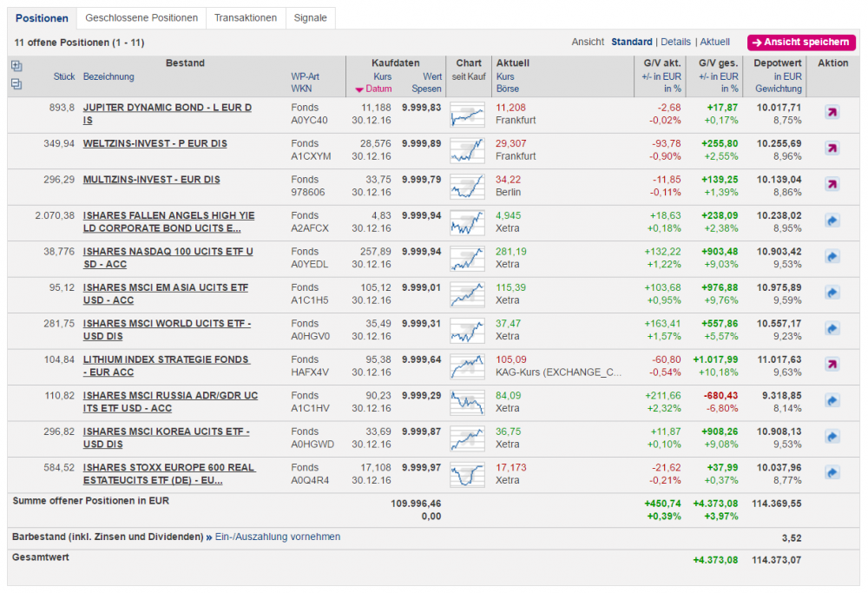
Task: Open the Signale tab
Action: [310, 17]
